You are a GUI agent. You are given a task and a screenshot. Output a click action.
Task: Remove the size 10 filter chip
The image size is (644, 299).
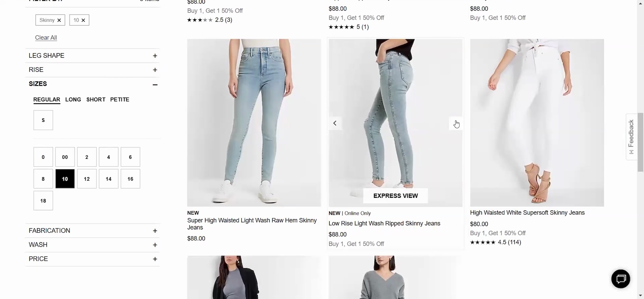click(x=83, y=20)
